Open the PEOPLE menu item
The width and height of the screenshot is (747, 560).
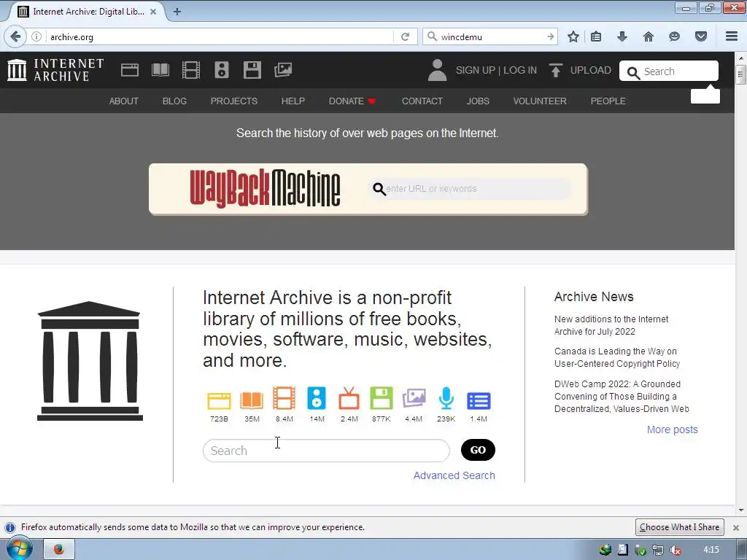[x=608, y=101]
